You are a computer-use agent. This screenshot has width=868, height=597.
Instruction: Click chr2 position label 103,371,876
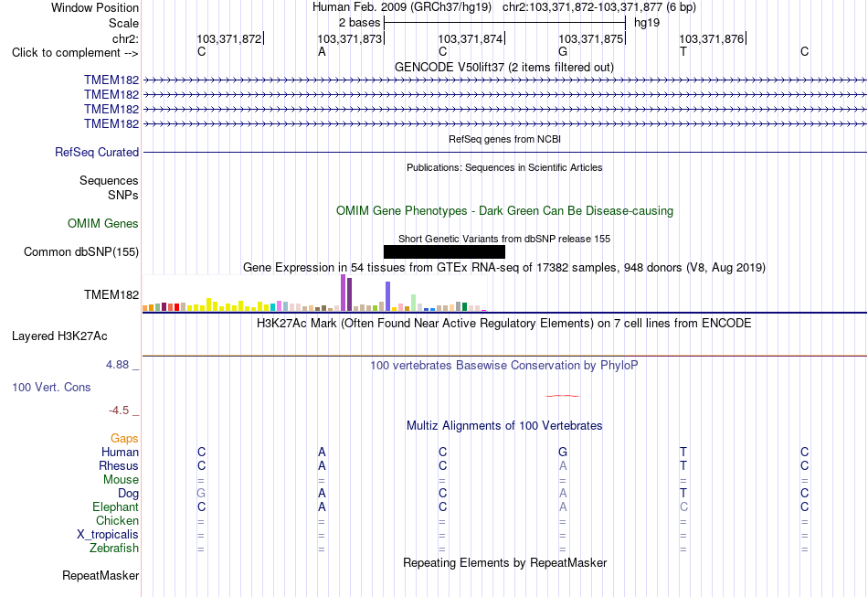(712, 38)
